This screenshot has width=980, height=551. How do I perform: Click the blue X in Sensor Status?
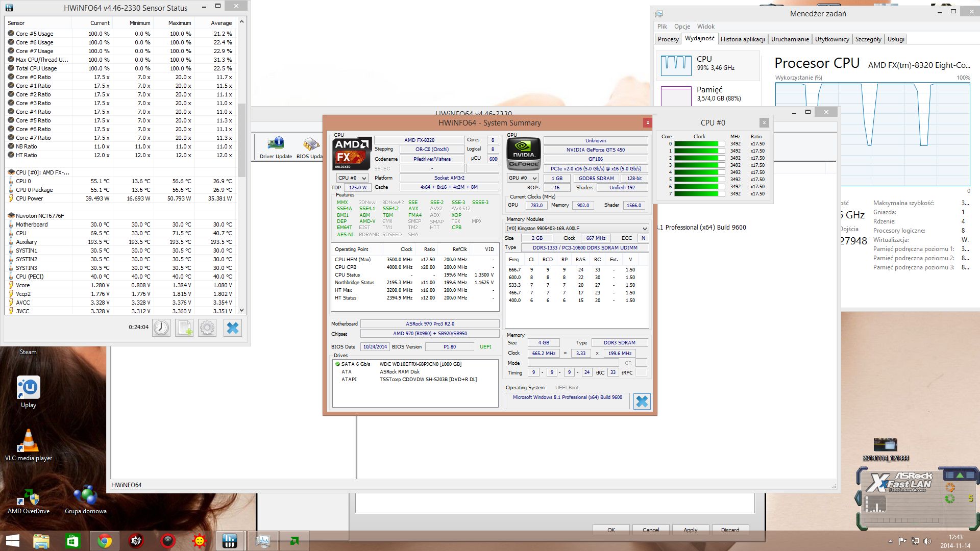(233, 328)
